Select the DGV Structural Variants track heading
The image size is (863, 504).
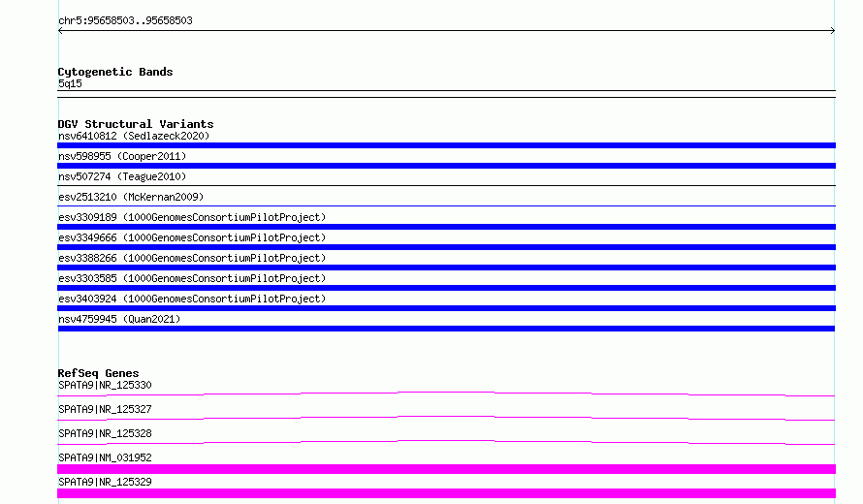136,124
